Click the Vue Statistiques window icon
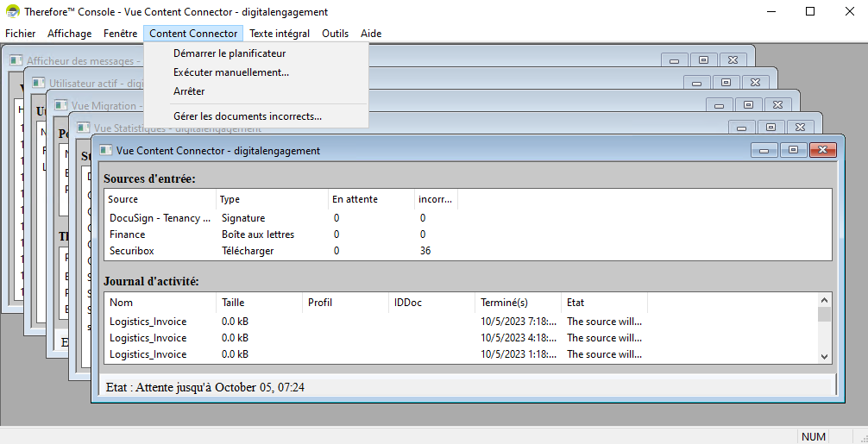This screenshot has height=444, width=868. (84, 128)
